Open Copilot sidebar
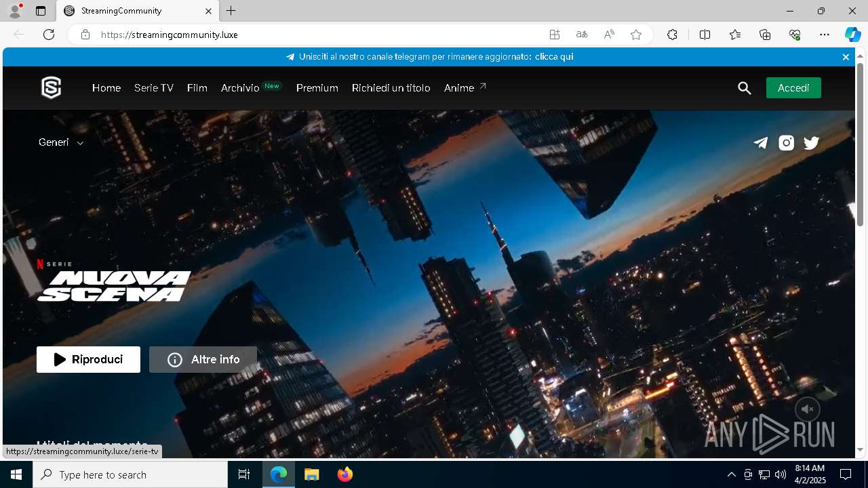The width and height of the screenshot is (868, 488). [853, 35]
